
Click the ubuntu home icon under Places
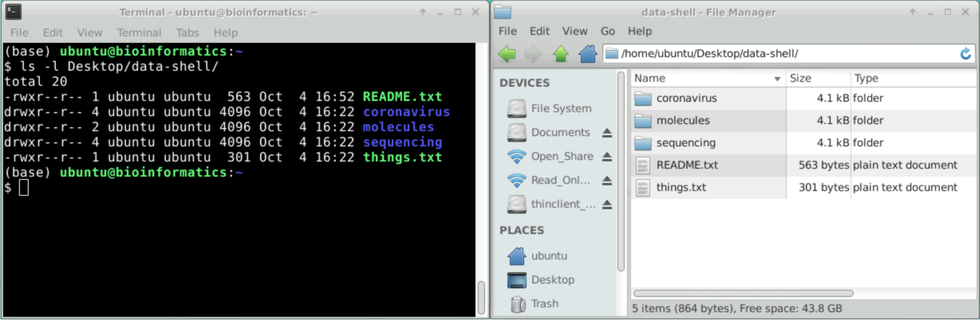point(517,256)
